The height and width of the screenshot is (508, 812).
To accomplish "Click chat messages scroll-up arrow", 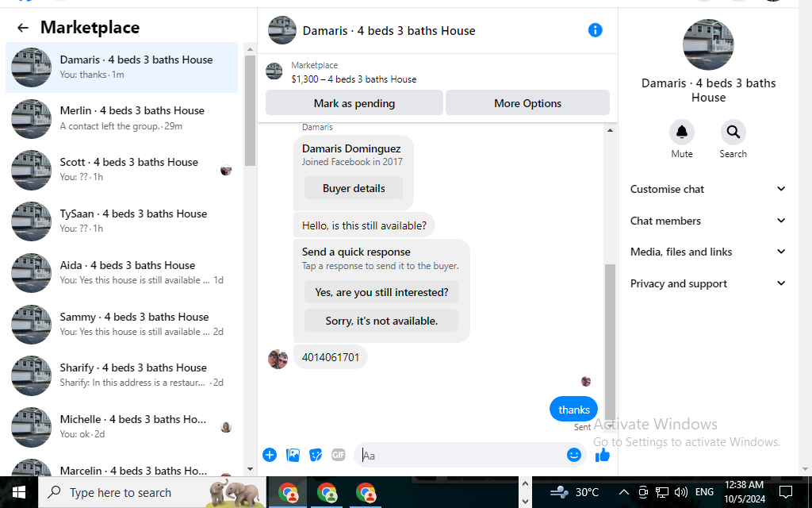I will [x=610, y=130].
